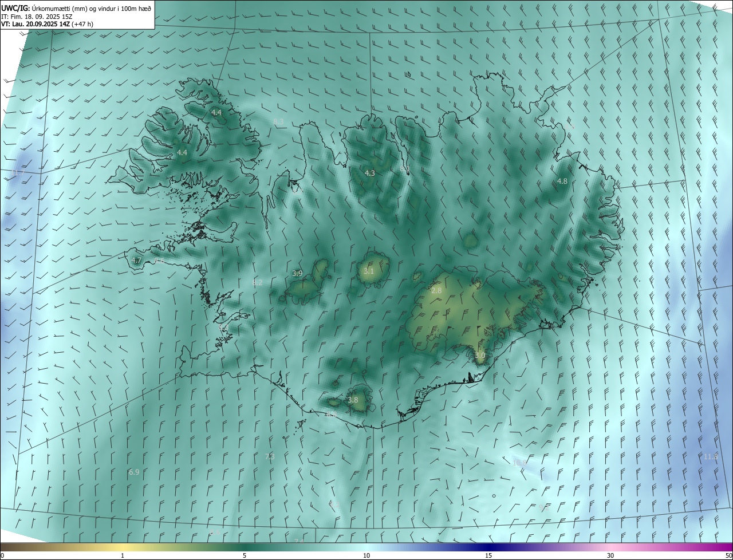The image size is (733, 560).
Task: Click the 0 tick on the color scale
Action: pos(2,555)
